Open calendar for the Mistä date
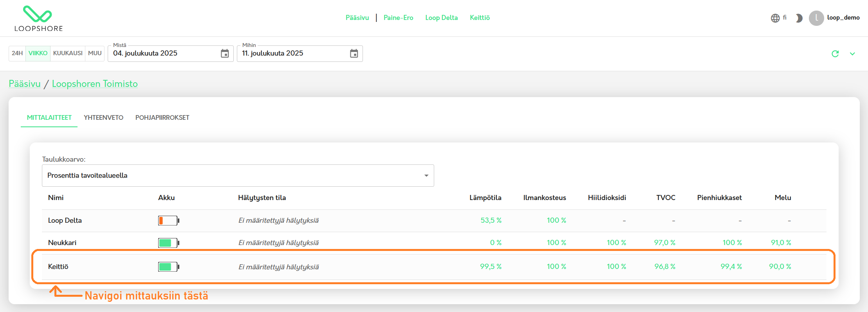 pyautogui.click(x=225, y=54)
